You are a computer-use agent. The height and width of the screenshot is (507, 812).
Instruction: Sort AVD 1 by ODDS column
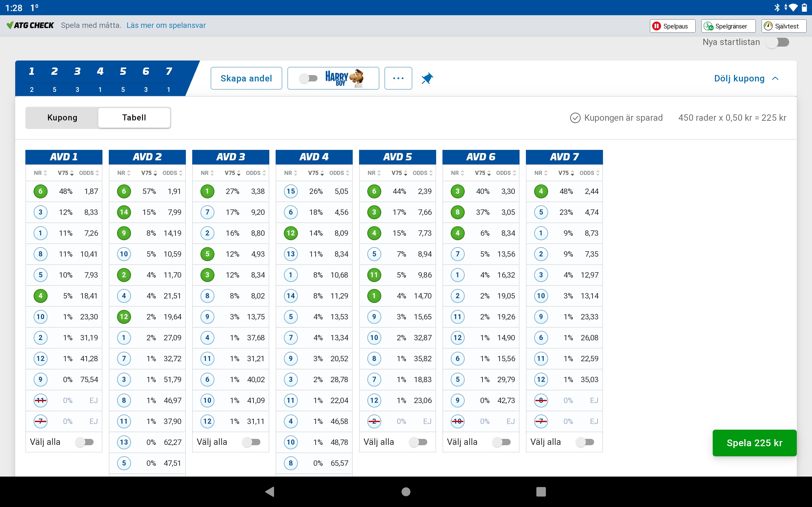(89, 173)
